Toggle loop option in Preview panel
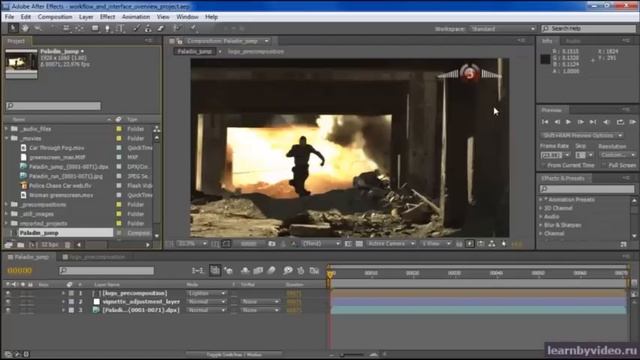This screenshot has width=640, height=360. pos(620,122)
